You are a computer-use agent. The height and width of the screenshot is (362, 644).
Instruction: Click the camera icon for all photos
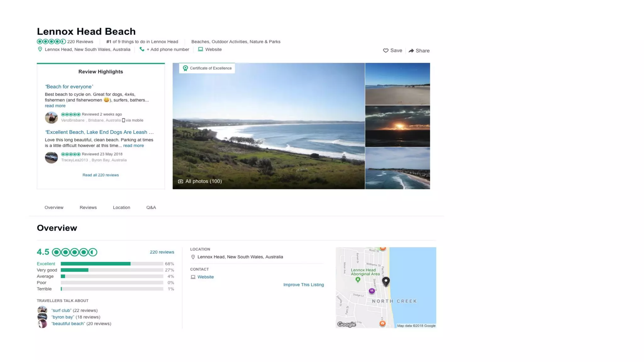180,181
